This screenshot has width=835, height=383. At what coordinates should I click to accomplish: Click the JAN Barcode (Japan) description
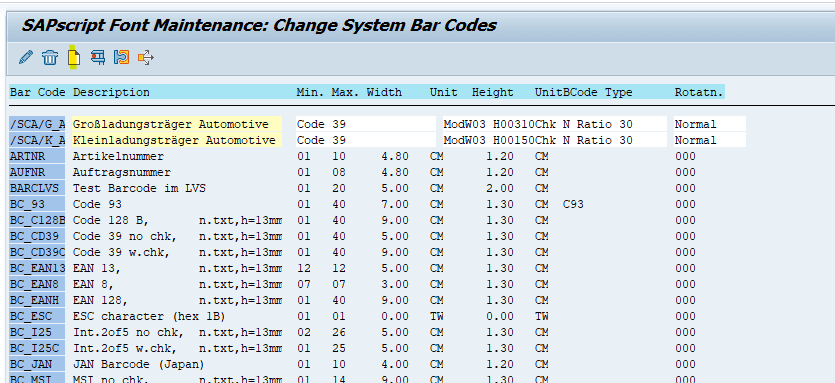pos(139,364)
